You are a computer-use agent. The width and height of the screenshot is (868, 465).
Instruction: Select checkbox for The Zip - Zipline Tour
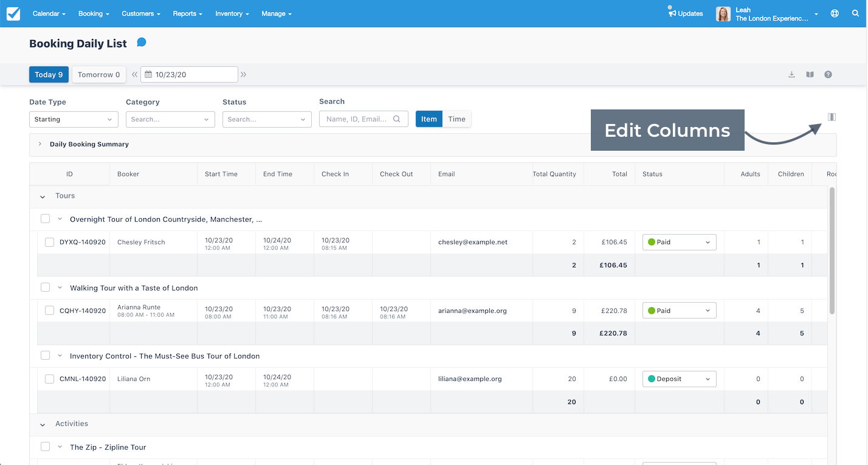click(45, 447)
